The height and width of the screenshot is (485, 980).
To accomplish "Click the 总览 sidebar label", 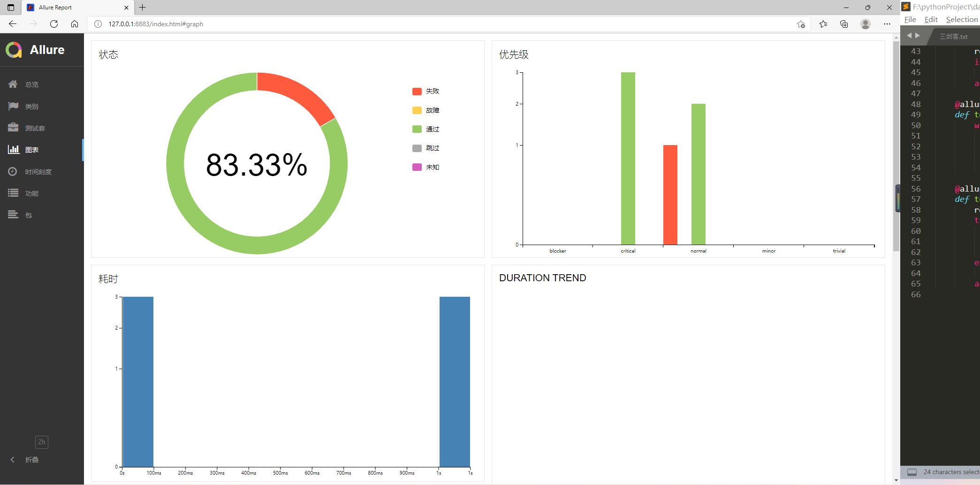I will (x=32, y=85).
